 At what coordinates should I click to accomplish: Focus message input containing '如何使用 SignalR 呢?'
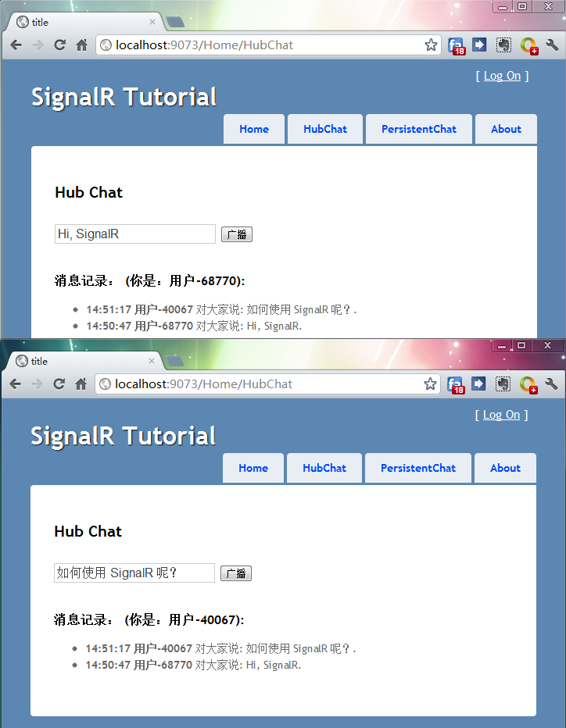pyautogui.click(x=134, y=573)
